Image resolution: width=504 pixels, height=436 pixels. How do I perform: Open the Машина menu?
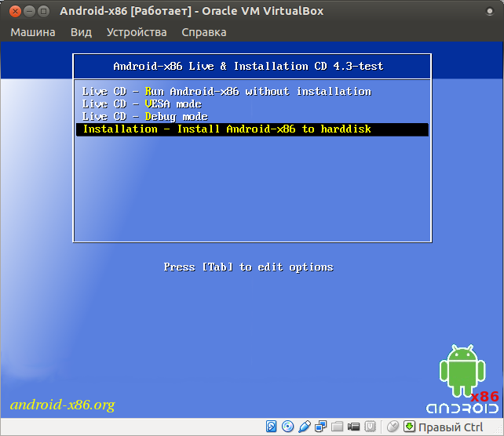[x=33, y=32]
